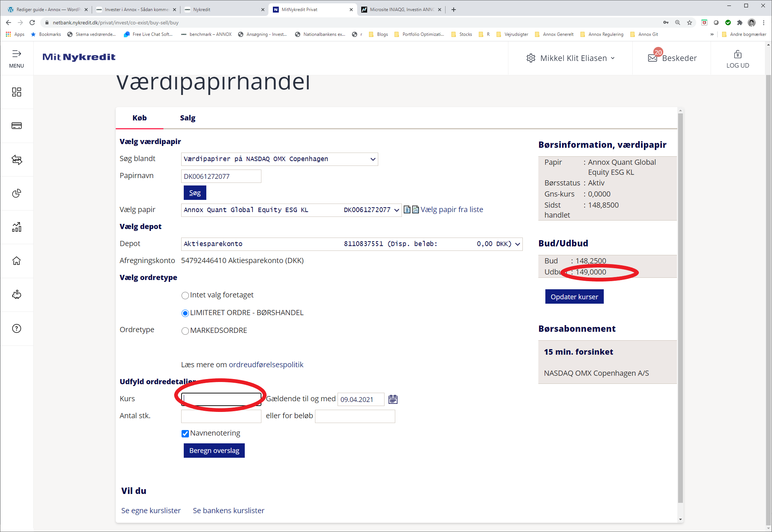Viewport: 772px width, 532px height.
Task: Expand the Søg blandt dropdown
Action: [x=280, y=159]
